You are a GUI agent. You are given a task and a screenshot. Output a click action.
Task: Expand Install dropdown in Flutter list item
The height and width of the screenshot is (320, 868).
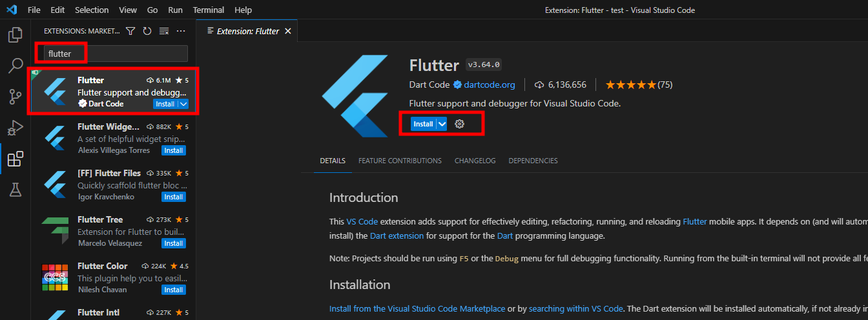point(183,104)
